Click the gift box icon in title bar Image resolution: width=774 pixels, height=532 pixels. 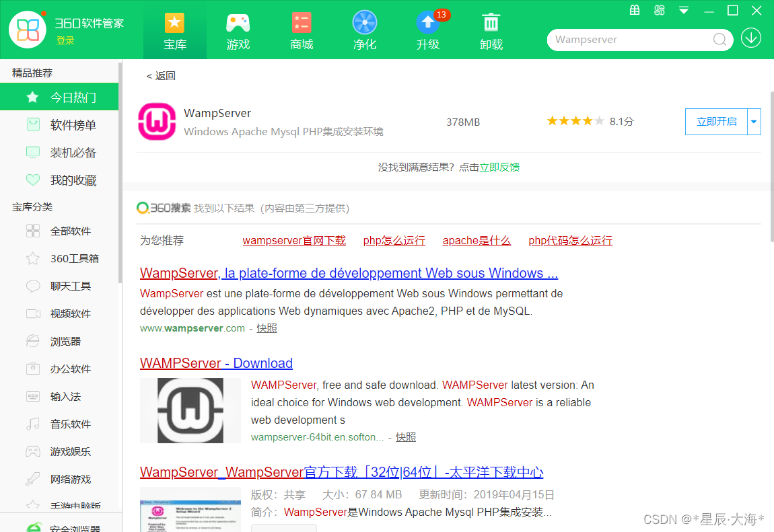635,10
